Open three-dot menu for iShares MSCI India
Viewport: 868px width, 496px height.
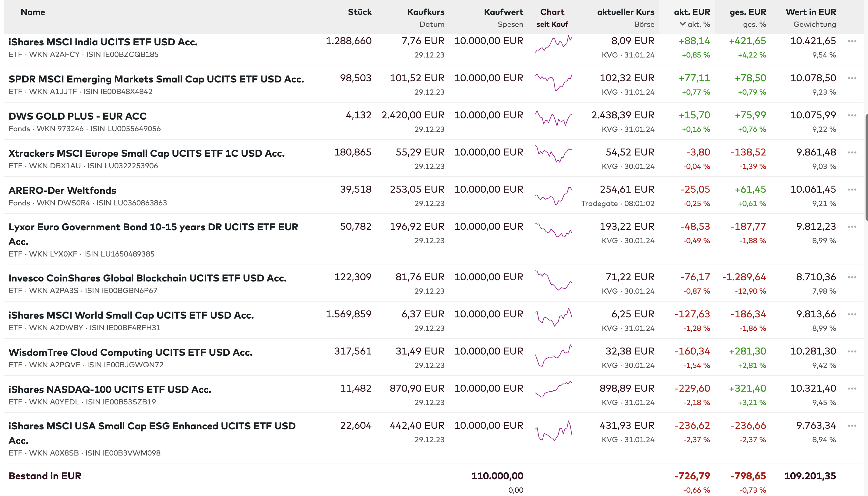click(x=852, y=41)
